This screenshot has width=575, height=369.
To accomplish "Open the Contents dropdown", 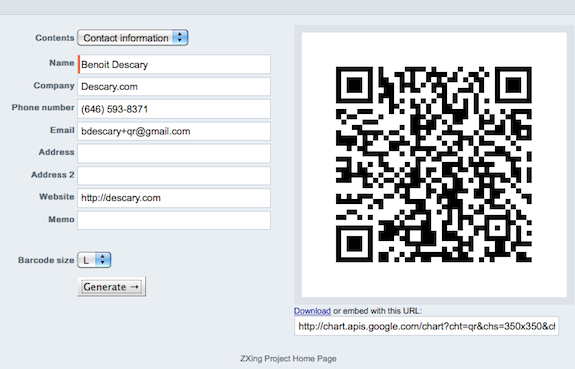I will 133,38.
